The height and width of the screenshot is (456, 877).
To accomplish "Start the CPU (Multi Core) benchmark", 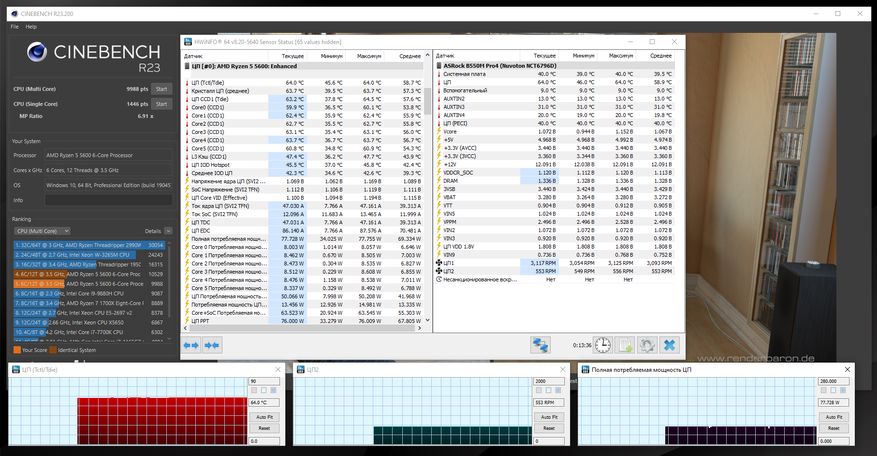I will 160,89.
